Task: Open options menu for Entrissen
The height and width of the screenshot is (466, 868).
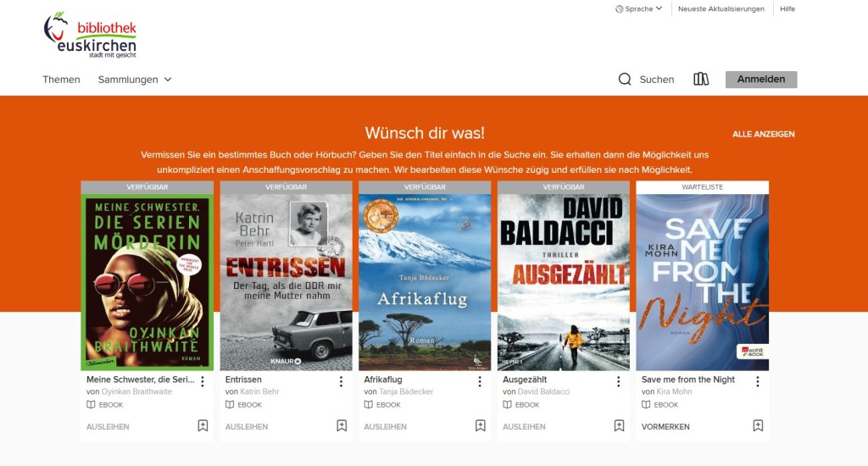Action: 342,382
